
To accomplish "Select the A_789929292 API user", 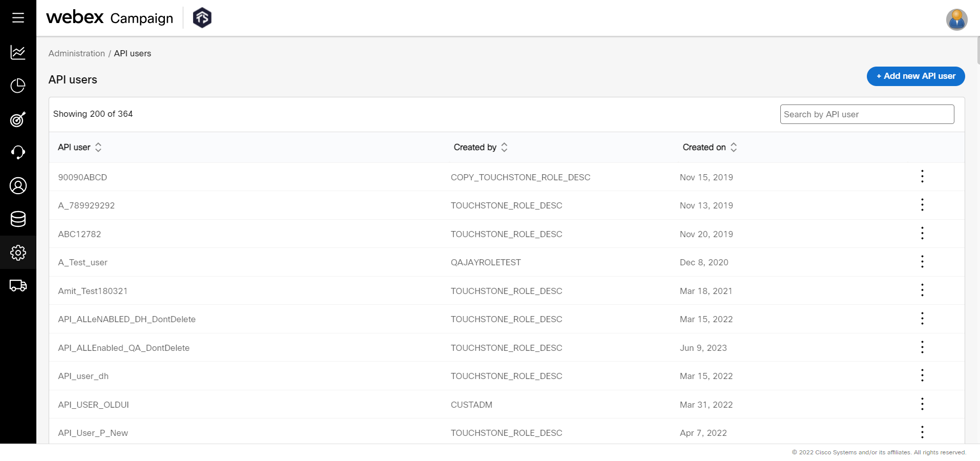I will click(x=87, y=205).
